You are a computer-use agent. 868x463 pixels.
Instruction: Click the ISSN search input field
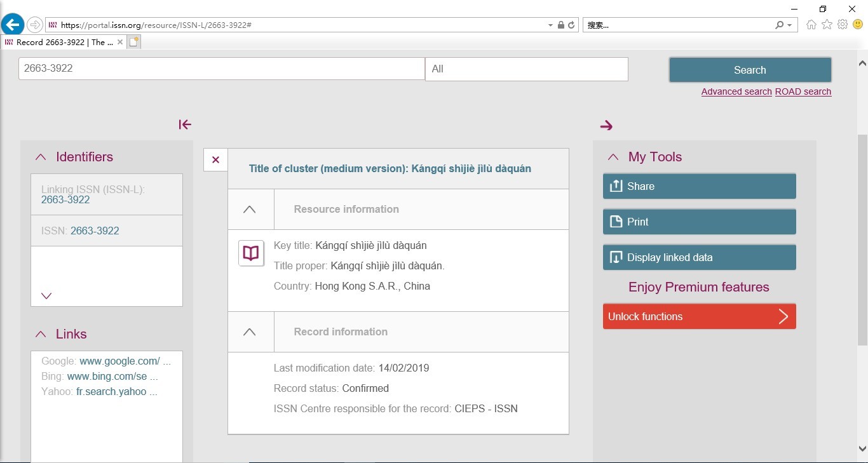[x=221, y=69]
